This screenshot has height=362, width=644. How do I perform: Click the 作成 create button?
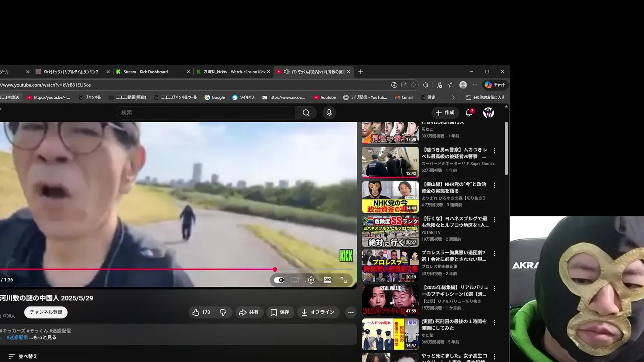[445, 113]
